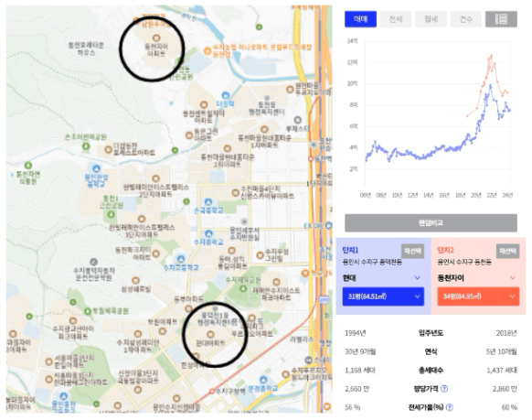Screen dimensions: 532x420
Task: Click the 수지우성 그린빌 marker
Action: pyautogui.click(x=260, y=255)
